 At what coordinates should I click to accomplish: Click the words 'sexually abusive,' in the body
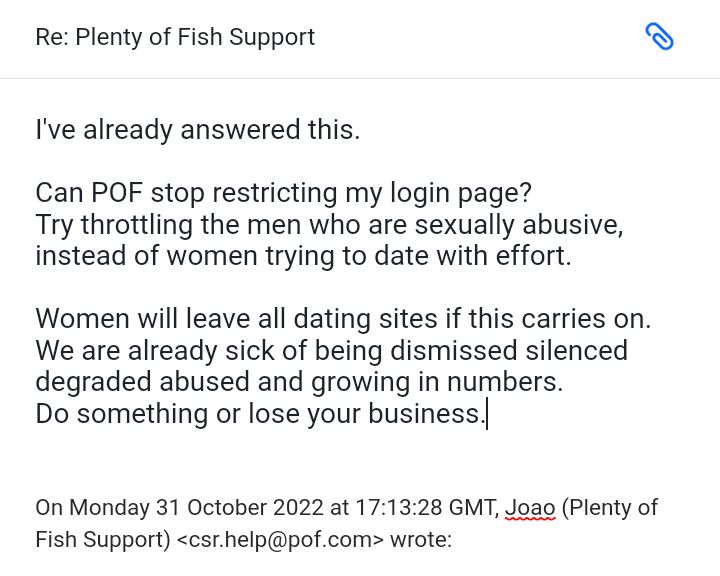(519, 225)
